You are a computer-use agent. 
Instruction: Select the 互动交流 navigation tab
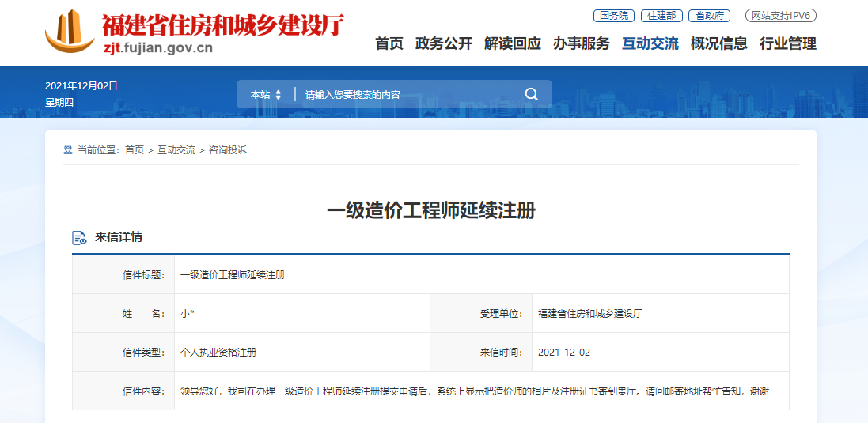coord(650,44)
